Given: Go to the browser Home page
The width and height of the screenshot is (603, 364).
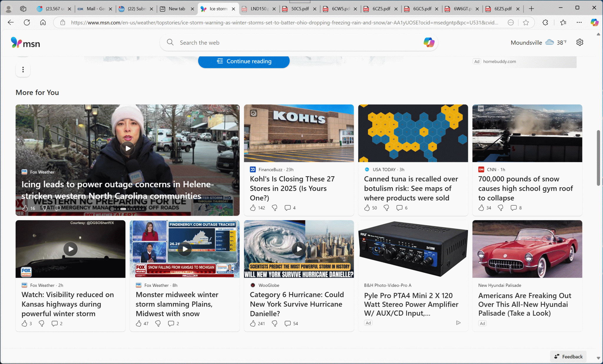Looking at the screenshot, I should pos(43,22).
